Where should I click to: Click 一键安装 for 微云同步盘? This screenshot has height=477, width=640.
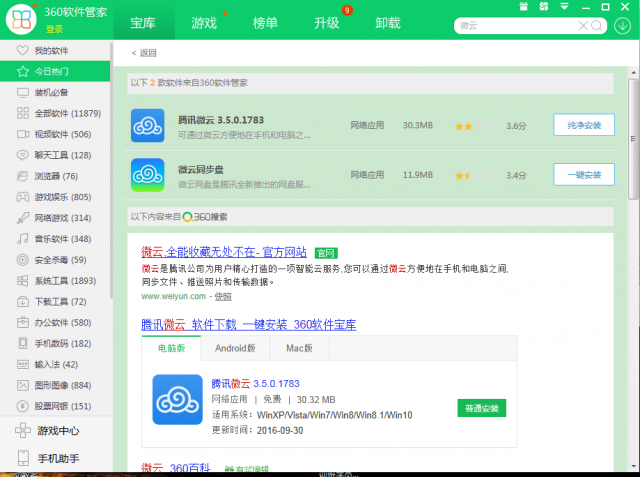click(584, 175)
